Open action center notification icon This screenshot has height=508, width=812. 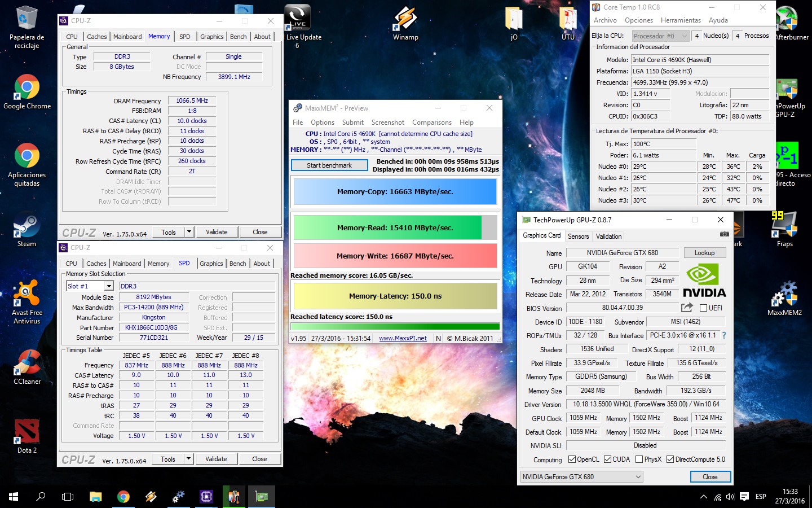744,497
